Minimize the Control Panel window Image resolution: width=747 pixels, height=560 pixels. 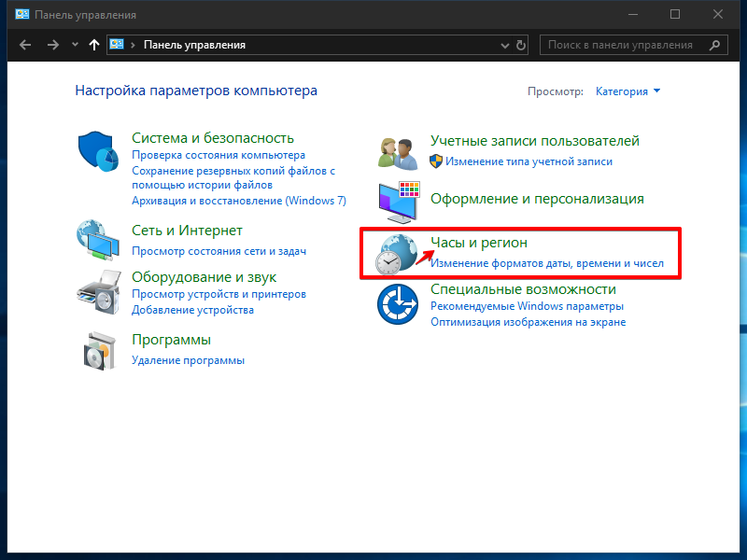pyautogui.click(x=633, y=14)
